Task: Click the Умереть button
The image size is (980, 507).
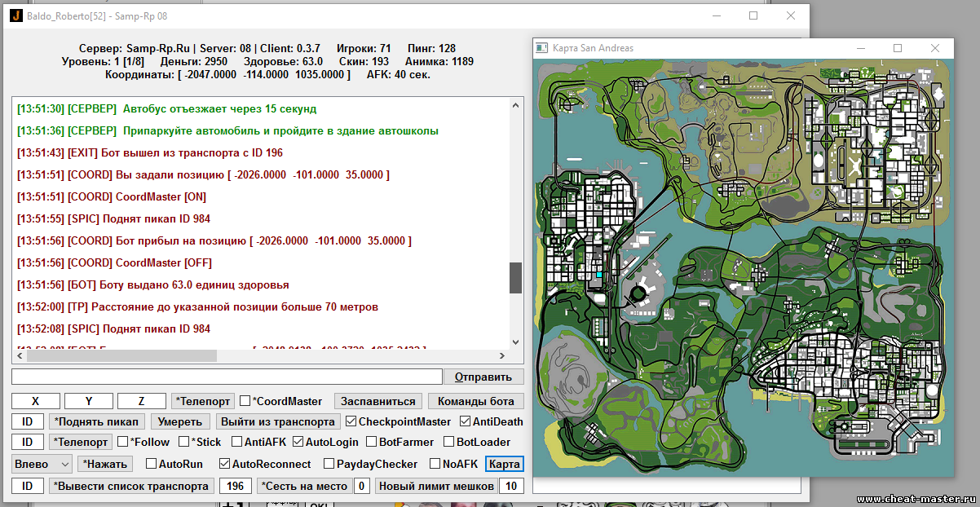Action: coord(180,421)
